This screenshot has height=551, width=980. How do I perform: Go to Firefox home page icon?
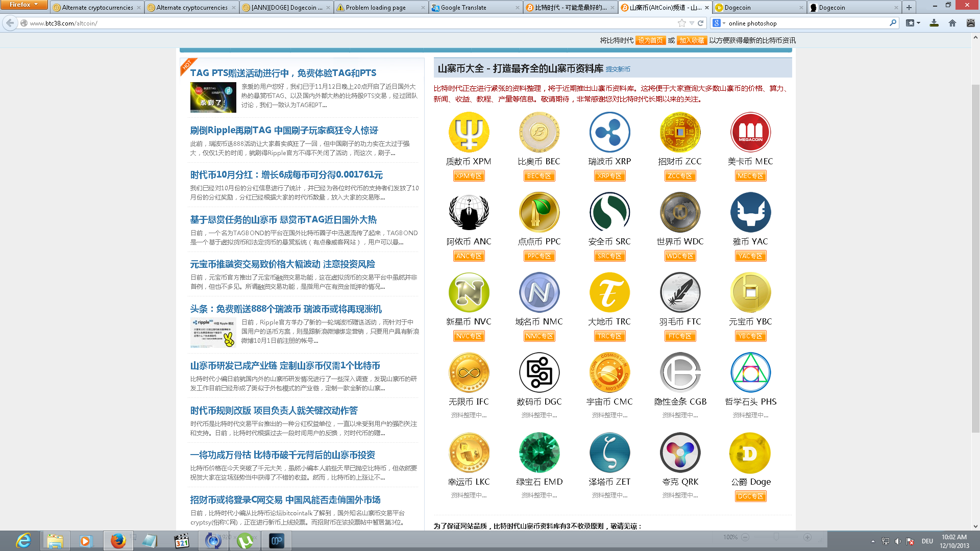(x=952, y=23)
